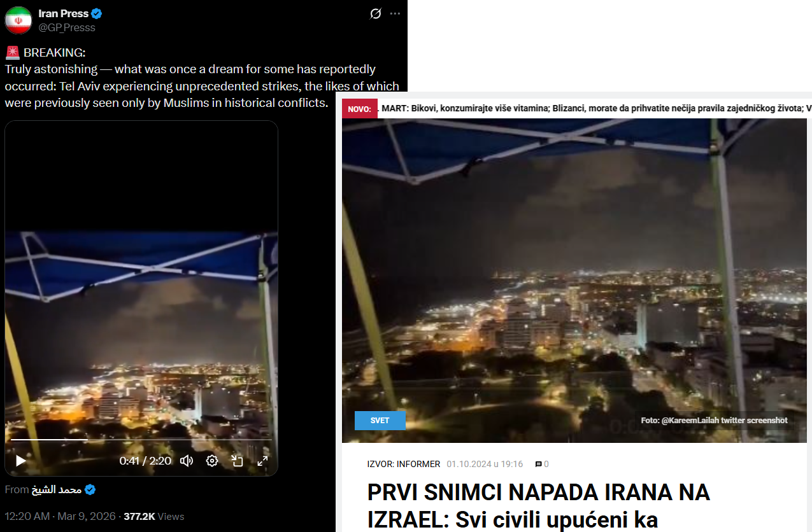Click the article main image
Image resolution: width=812 pixels, height=532 pixels.
coord(574,281)
